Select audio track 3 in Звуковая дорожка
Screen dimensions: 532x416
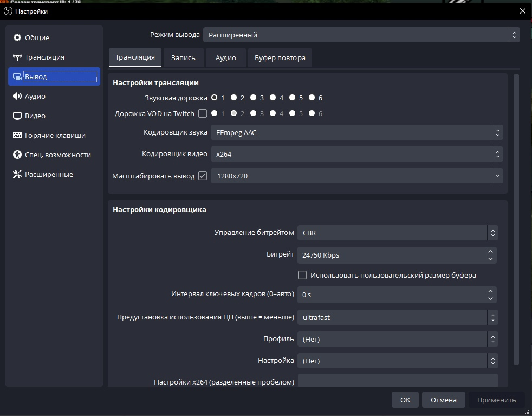click(253, 98)
